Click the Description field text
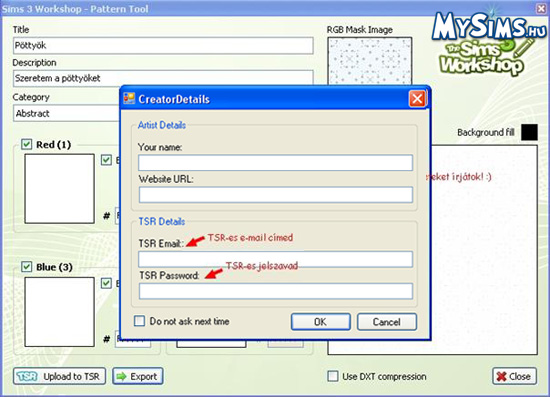Image resolution: width=550 pixels, height=397 pixels. (58, 78)
